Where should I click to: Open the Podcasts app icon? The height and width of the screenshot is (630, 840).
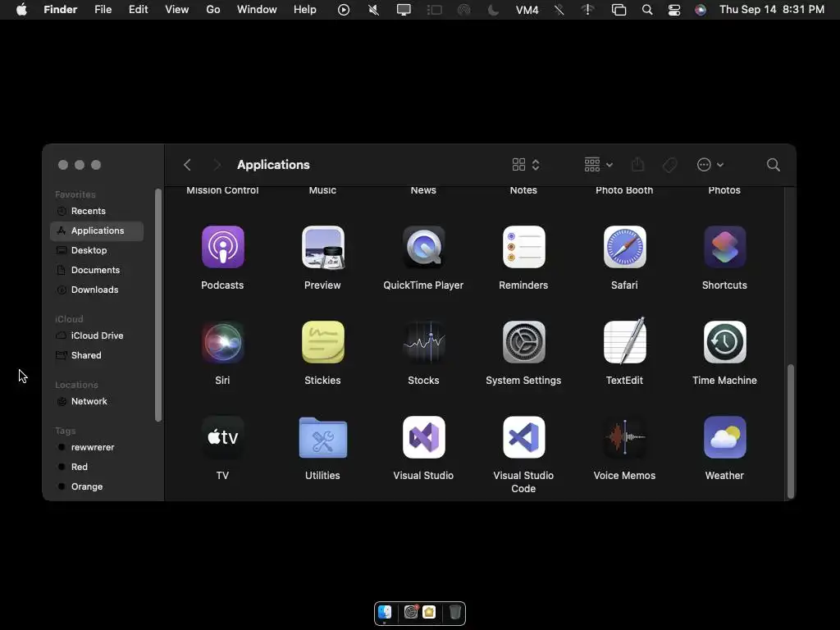[223, 247]
